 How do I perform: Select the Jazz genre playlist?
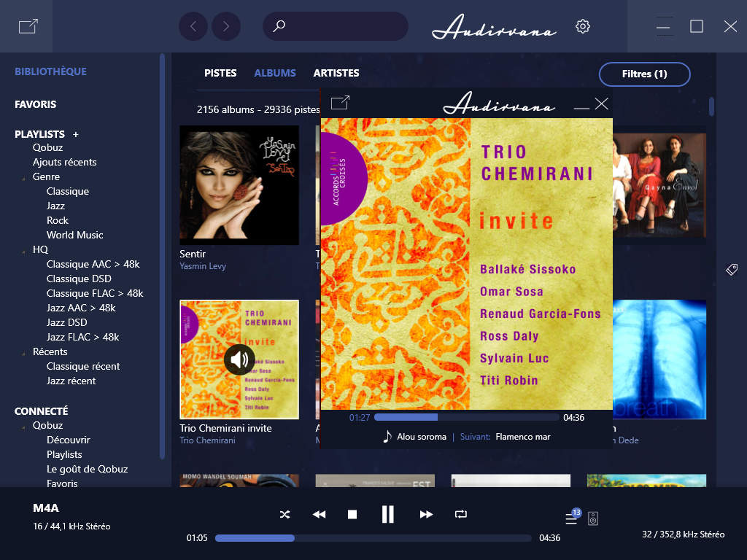point(55,206)
